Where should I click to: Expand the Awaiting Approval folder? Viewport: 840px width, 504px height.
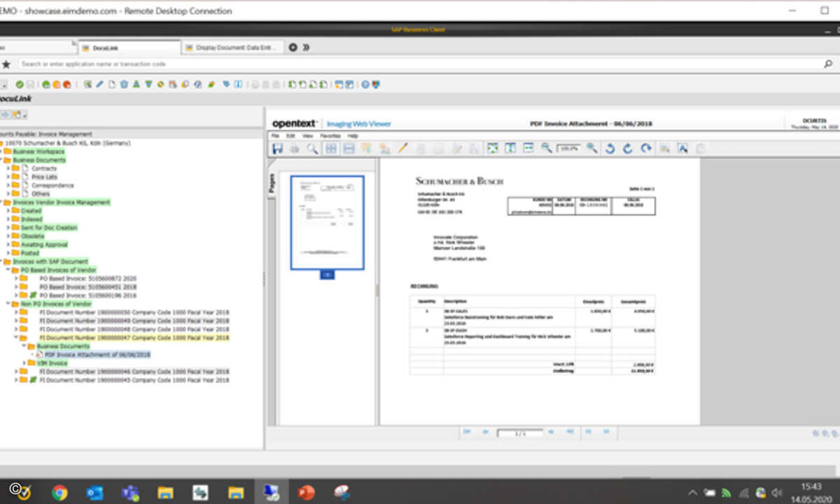pyautogui.click(x=8, y=245)
